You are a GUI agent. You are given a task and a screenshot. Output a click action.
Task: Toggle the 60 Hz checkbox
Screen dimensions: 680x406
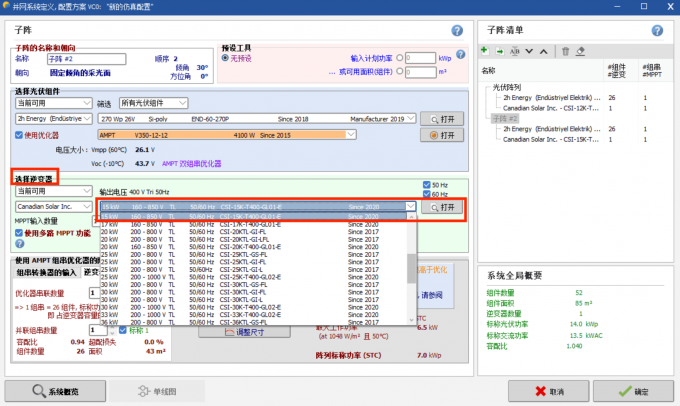coord(427,194)
